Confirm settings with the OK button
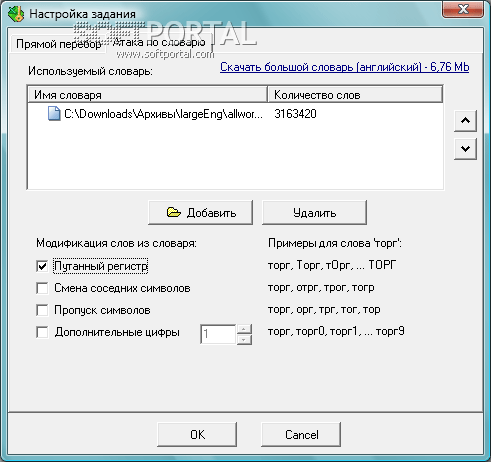This screenshot has width=491, height=462. point(197,434)
